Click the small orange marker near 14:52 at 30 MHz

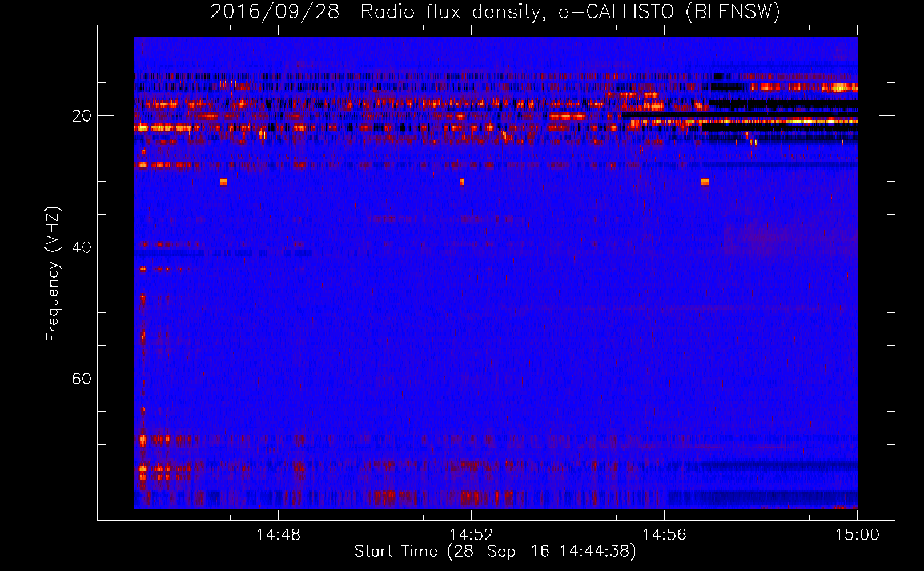coord(462,182)
